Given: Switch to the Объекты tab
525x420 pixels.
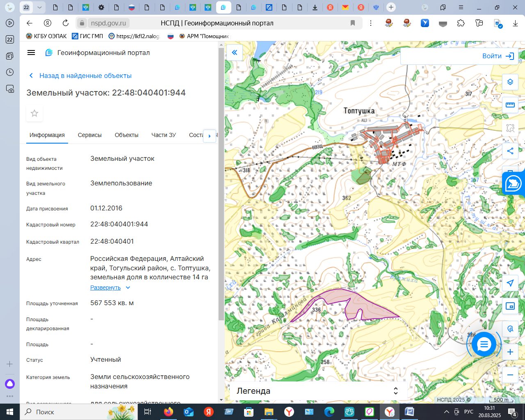Looking at the screenshot, I should coord(127,135).
